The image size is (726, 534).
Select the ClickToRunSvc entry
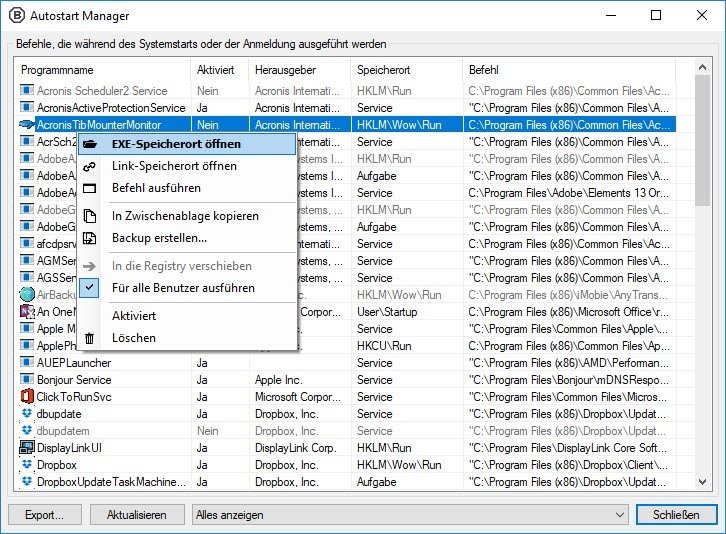pyautogui.click(x=74, y=397)
